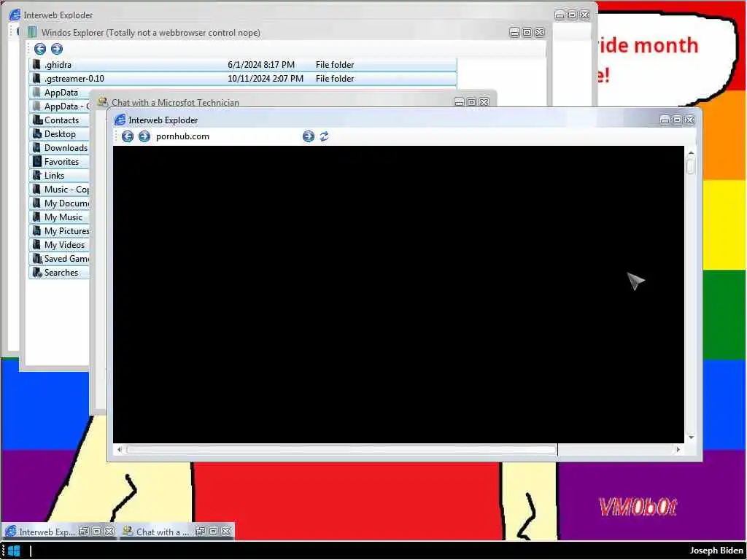Click down arrow of vertical scrollbar
This screenshot has width=747, height=560.
691,437
